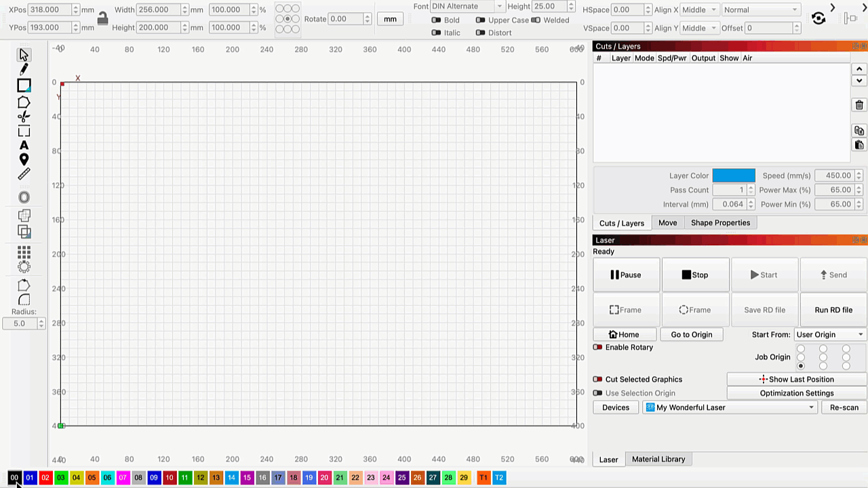868x488 pixels.
Task: Click the Optimization Settings button
Action: 796,393
